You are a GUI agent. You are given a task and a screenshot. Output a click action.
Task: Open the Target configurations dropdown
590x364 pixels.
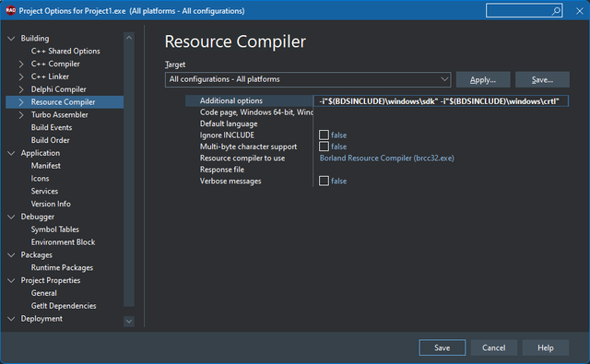point(308,79)
